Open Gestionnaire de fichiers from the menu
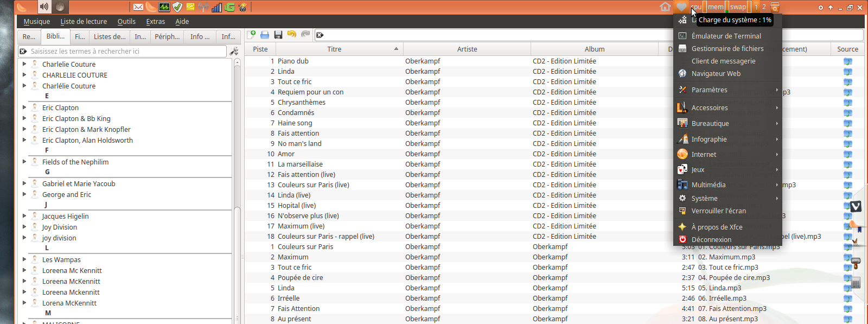The height and width of the screenshot is (324, 868). point(727,48)
